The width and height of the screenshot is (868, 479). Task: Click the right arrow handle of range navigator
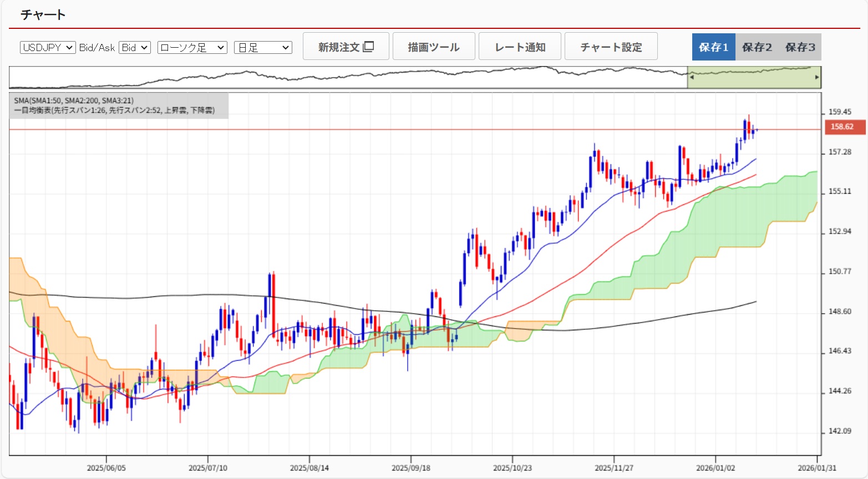817,78
